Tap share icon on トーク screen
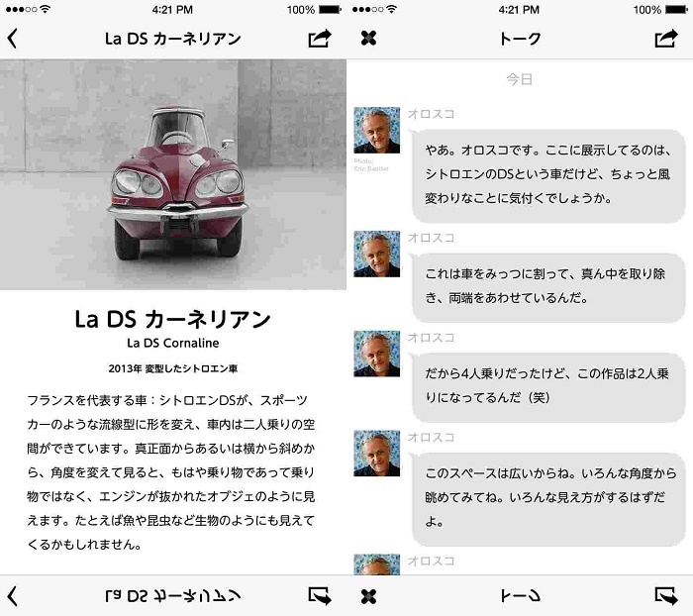Viewport: 693px width, 616px height. (666, 39)
